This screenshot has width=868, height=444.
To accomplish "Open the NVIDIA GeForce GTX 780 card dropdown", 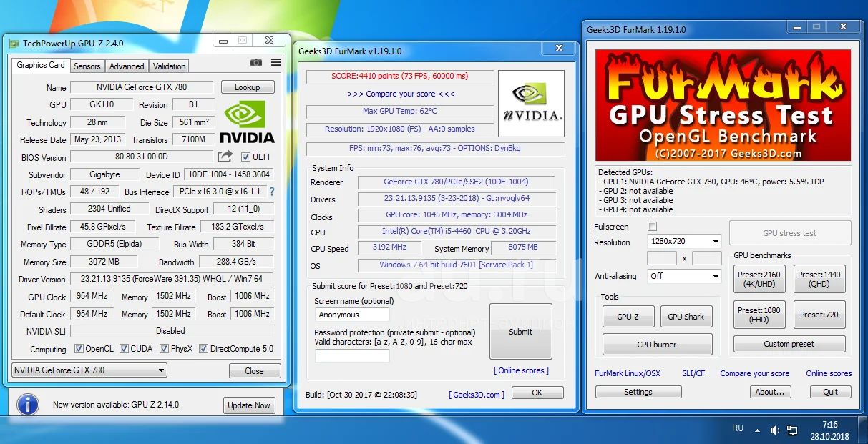I will point(89,370).
